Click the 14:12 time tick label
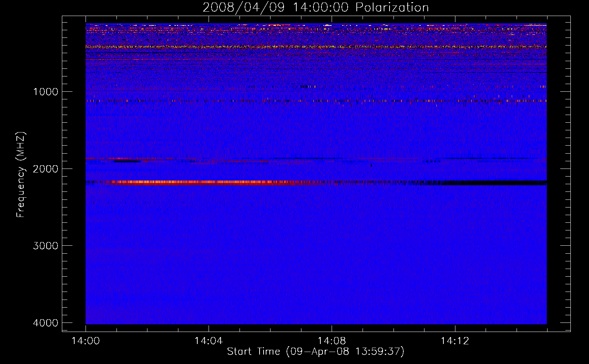The image size is (589, 364). tap(455, 341)
